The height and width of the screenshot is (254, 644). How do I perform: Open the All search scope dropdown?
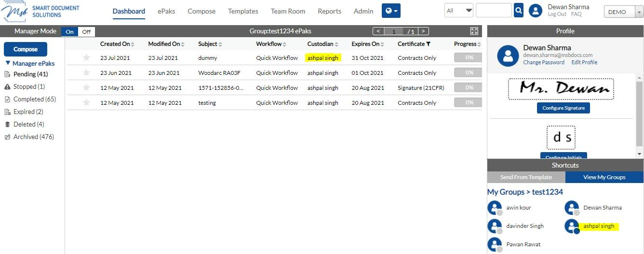(459, 10)
